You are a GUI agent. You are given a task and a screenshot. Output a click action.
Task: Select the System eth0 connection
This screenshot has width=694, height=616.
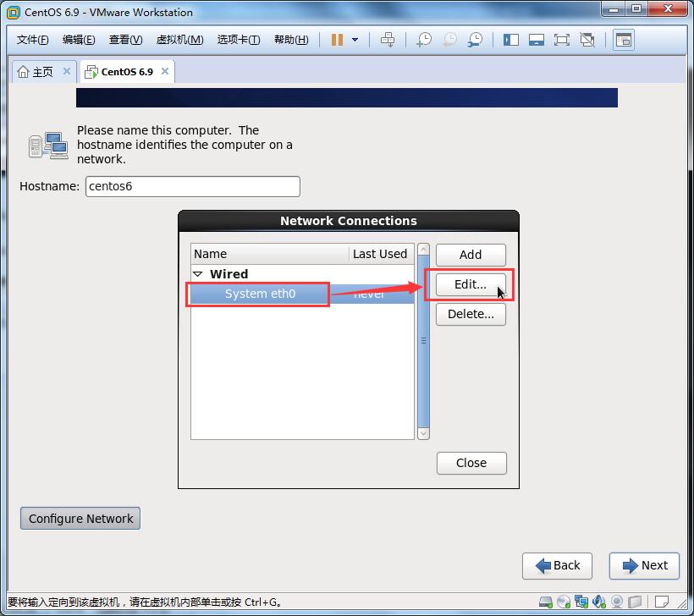tap(303, 294)
